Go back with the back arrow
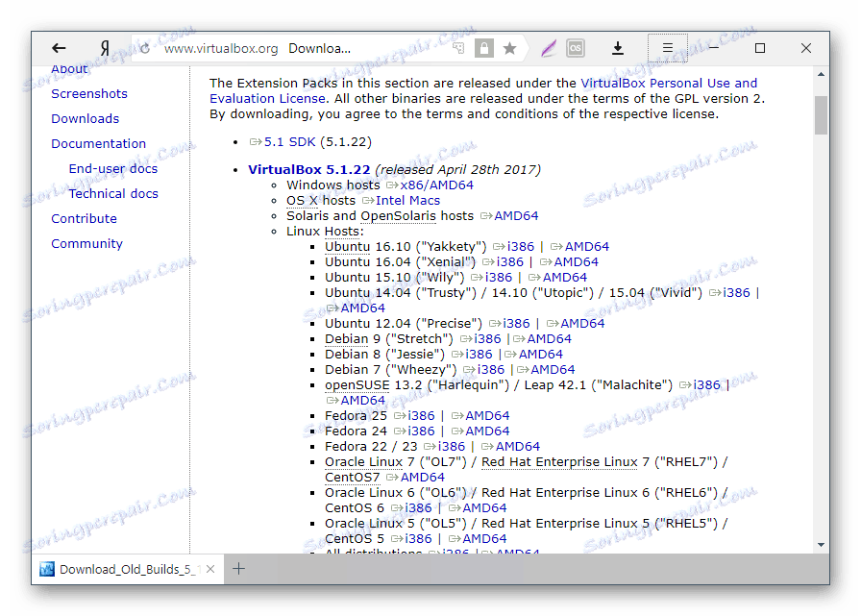 coord(59,48)
